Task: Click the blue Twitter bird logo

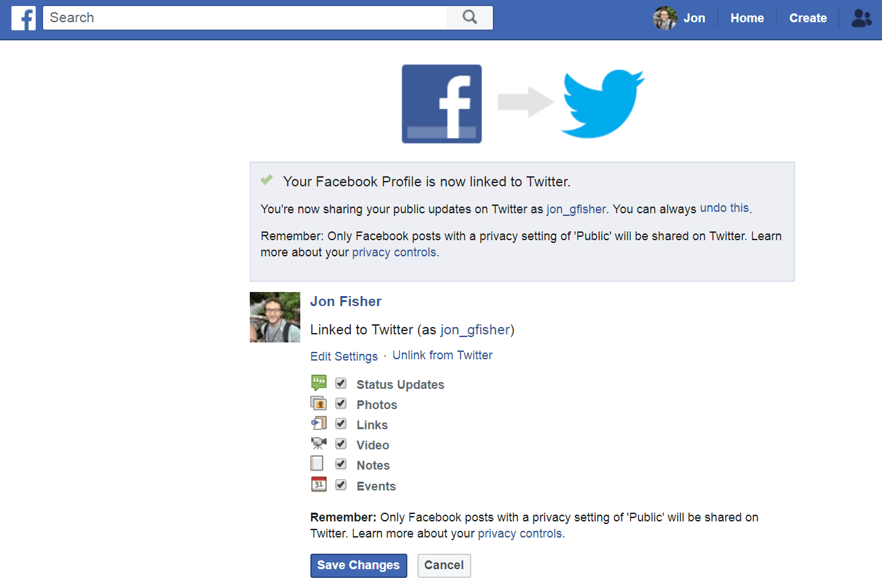Action: click(603, 104)
